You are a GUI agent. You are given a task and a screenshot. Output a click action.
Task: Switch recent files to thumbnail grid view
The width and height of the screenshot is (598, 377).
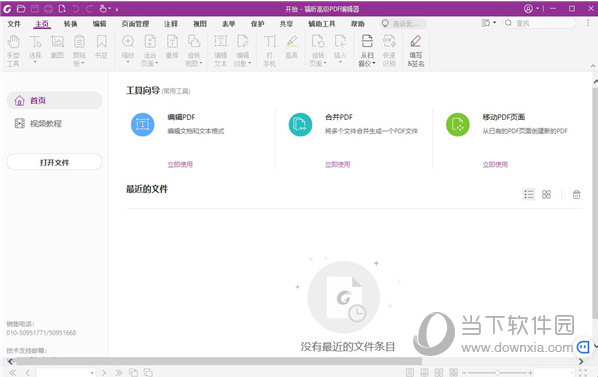pyautogui.click(x=546, y=194)
